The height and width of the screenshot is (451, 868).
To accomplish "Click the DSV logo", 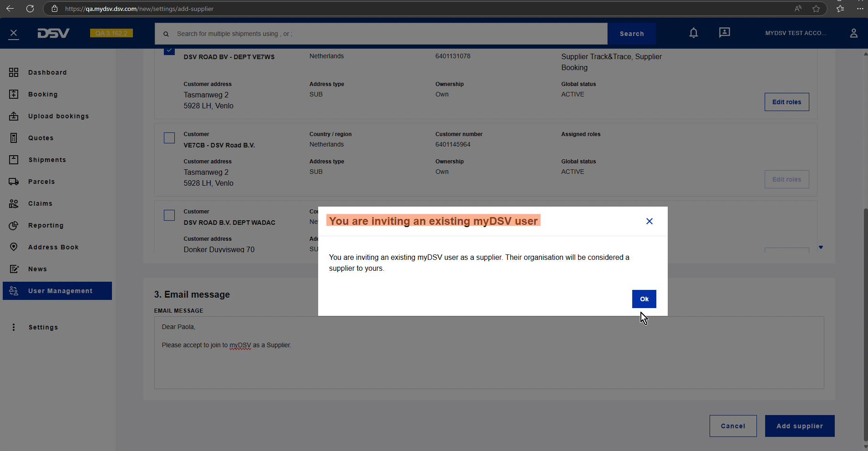I will tap(53, 33).
